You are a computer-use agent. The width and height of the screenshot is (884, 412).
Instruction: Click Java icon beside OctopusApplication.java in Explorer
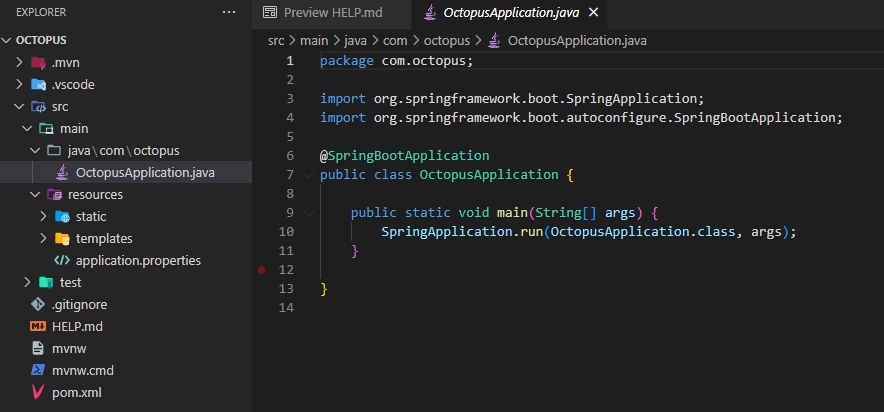tap(62, 172)
